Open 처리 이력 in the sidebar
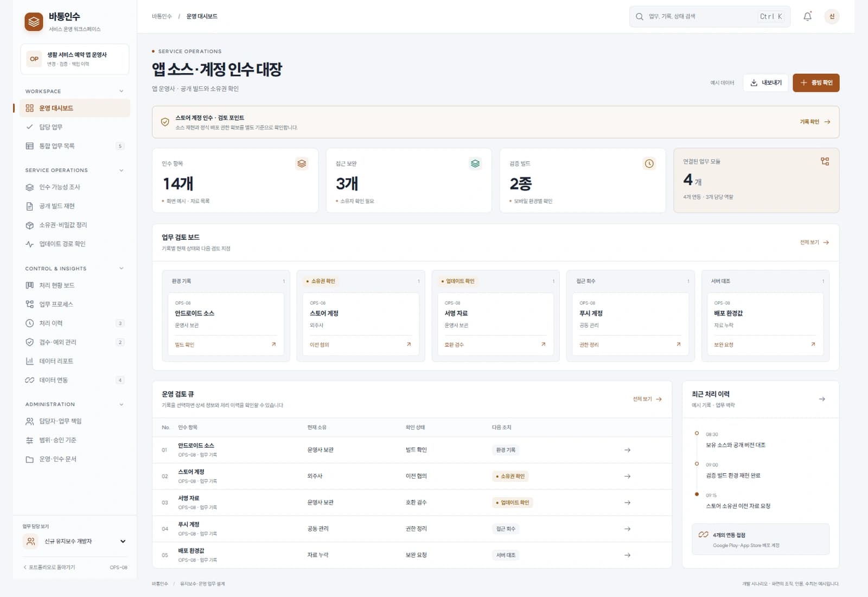868x597 pixels. (x=75, y=323)
